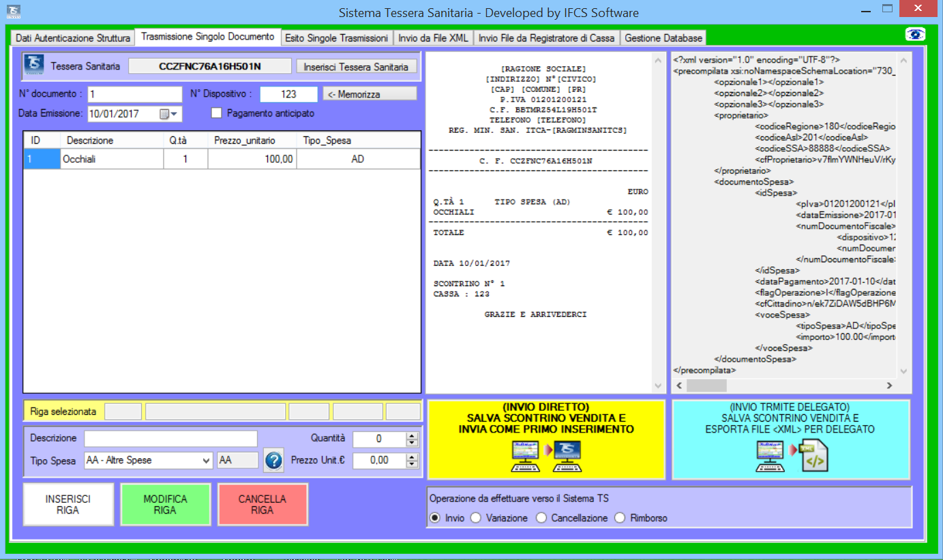Click the Q.tà cell of the Occhiali row
This screenshot has height=560, width=943.
(x=185, y=159)
